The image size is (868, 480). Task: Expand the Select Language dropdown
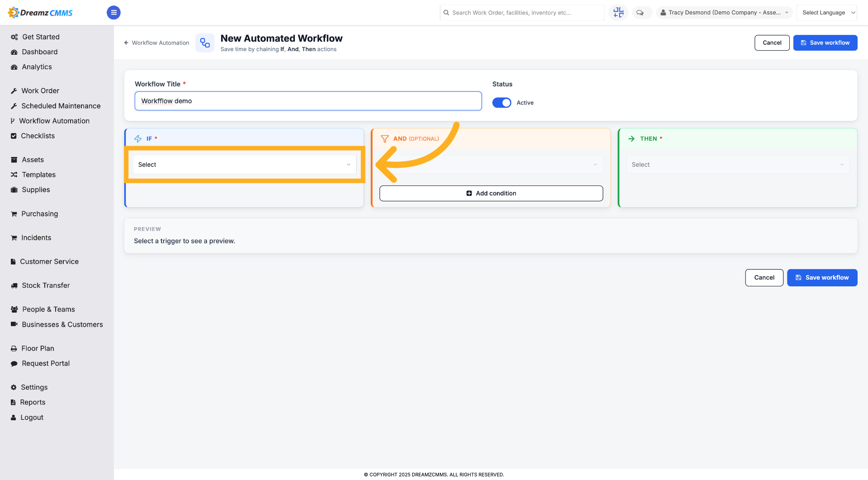[x=826, y=13]
